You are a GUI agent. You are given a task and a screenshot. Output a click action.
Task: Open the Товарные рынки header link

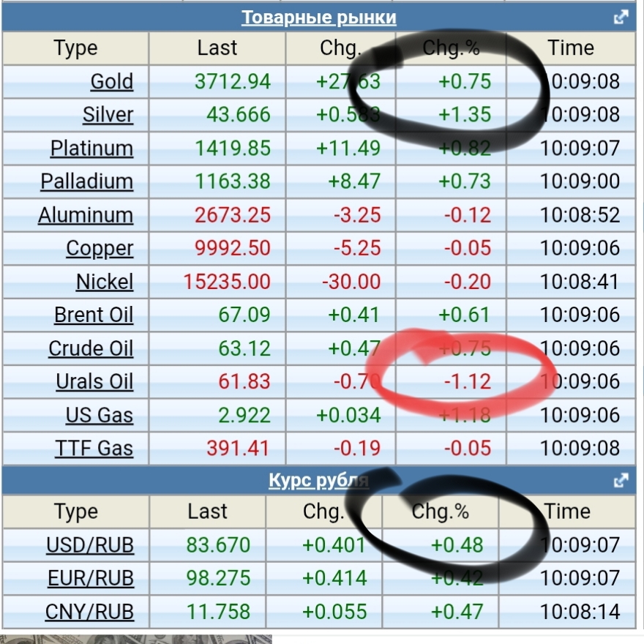point(318,18)
